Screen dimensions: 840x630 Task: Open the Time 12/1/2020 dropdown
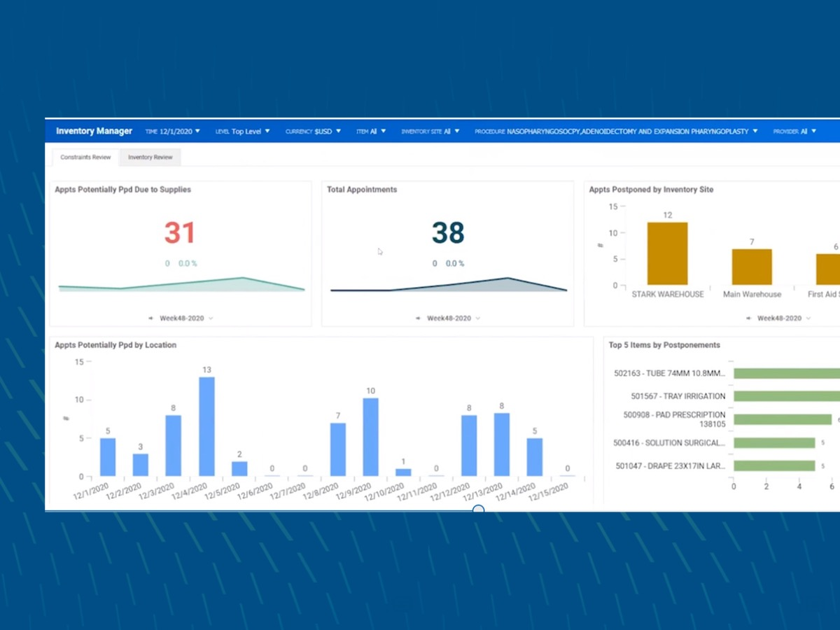click(x=172, y=131)
